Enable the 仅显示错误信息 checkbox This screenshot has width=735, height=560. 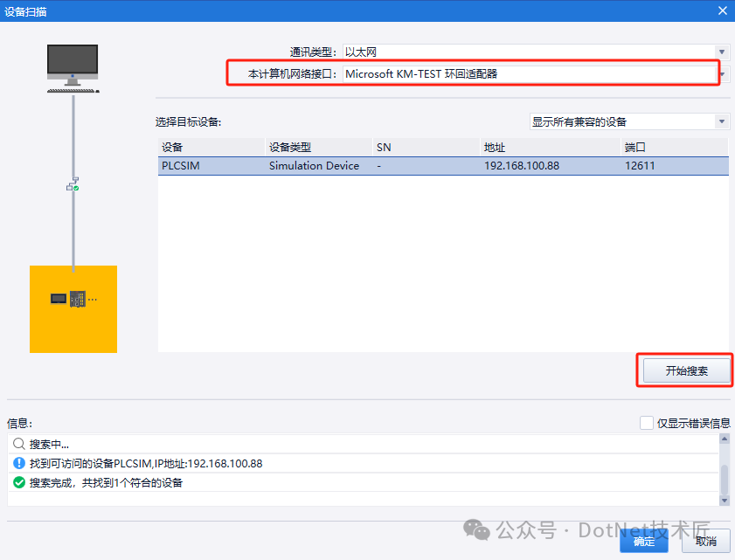[647, 423]
